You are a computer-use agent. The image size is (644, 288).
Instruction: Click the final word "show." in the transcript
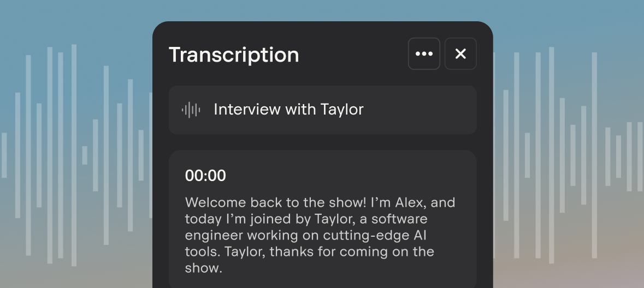coord(203,268)
